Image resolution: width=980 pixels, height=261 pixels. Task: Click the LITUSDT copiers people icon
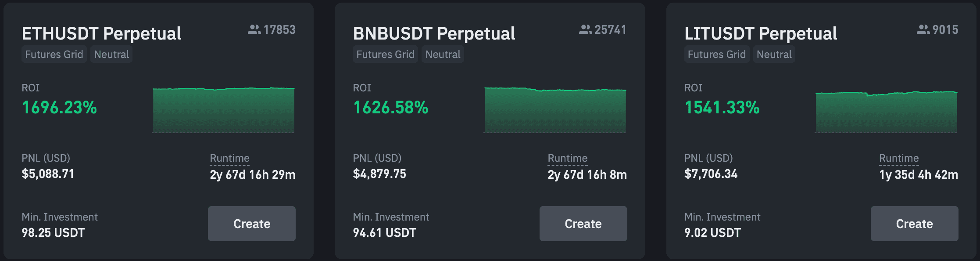point(923,29)
